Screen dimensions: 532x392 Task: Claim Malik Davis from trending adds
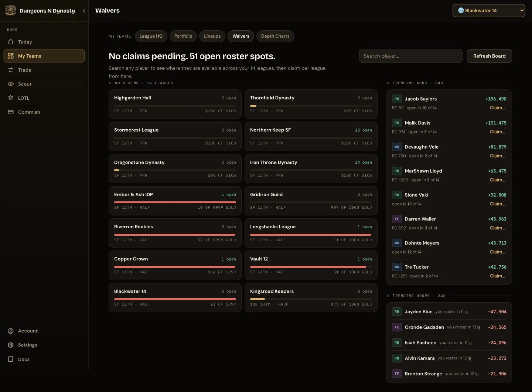point(497,132)
